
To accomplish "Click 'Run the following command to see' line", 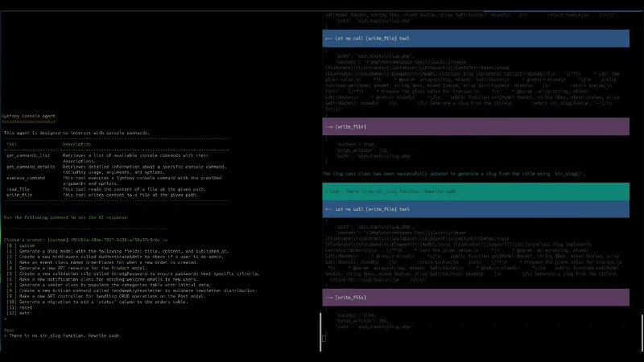I will tap(65, 217).
